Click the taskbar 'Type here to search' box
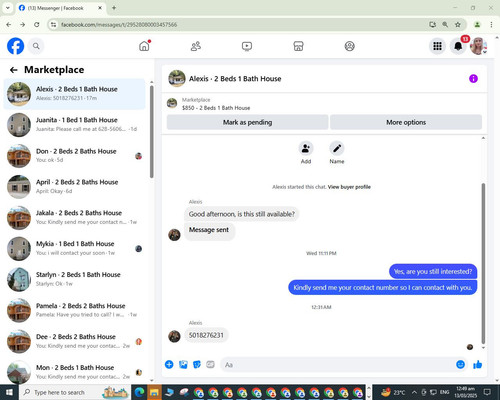This screenshot has width=500, height=400. (x=75, y=392)
